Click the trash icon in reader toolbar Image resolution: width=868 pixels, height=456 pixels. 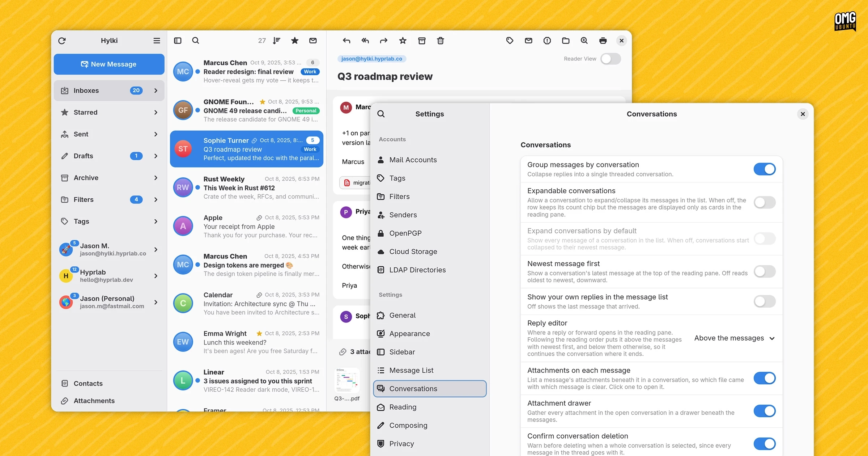click(441, 41)
